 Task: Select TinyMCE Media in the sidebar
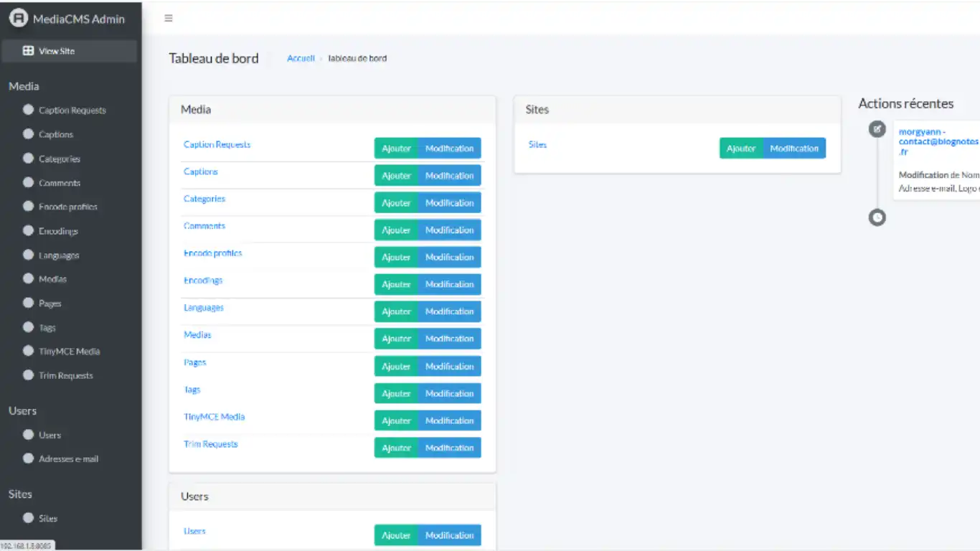click(x=69, y=352)
